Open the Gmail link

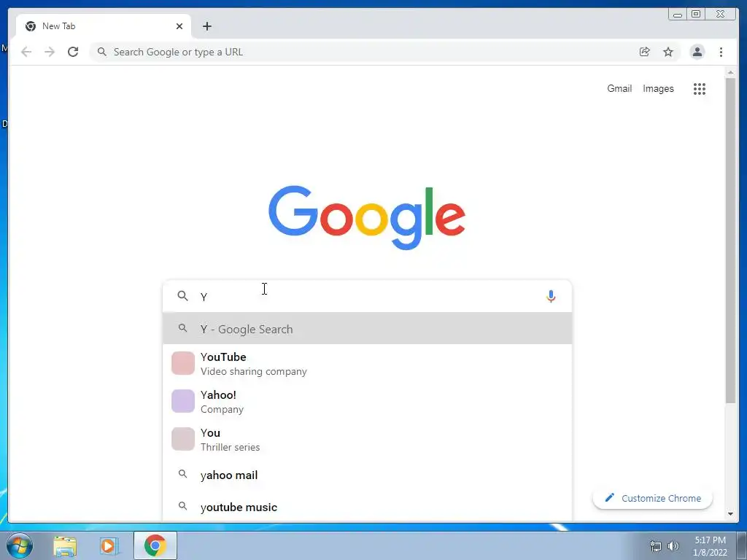point(619,88)
